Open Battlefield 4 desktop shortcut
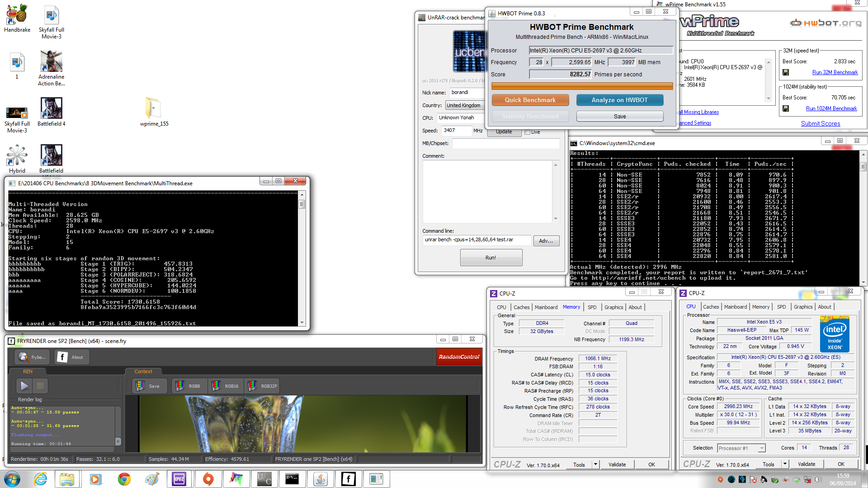The width and height of the screenshot is (868, 488). (x=51, y=112)
